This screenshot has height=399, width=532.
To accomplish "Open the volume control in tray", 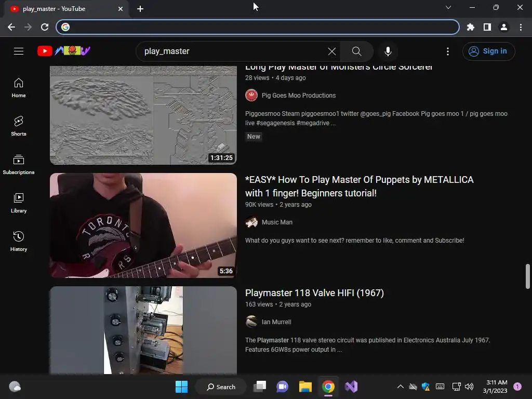I will tap(469, 387).
